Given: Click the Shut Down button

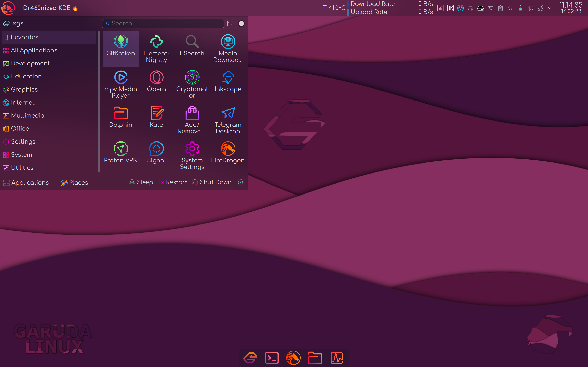Looking at the screenshot, I should (x=212, y=182).
